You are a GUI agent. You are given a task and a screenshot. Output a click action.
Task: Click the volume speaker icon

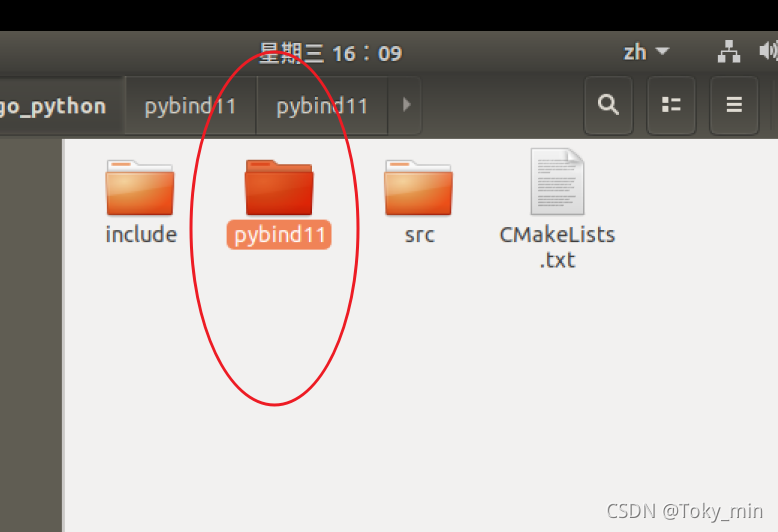768,51
